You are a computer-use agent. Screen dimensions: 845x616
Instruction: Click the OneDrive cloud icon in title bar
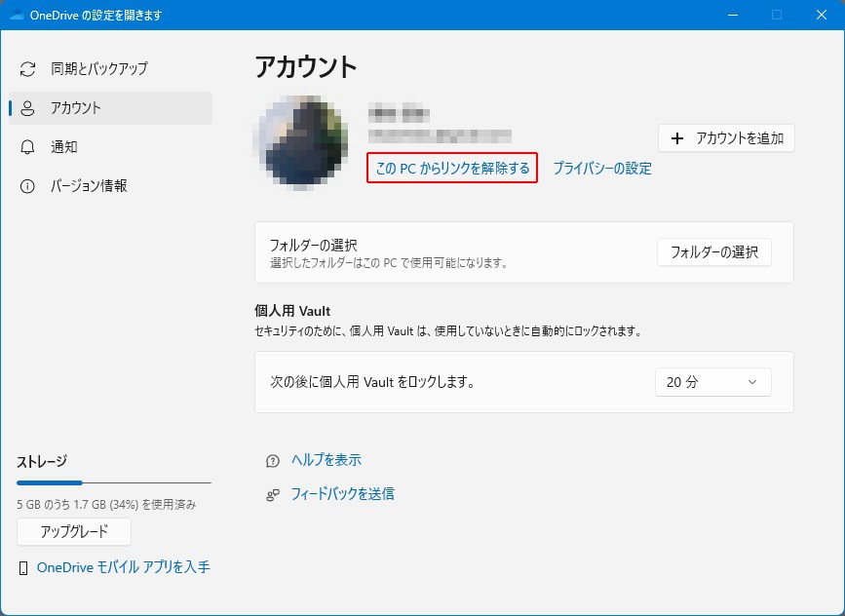[x=16, y=15]
